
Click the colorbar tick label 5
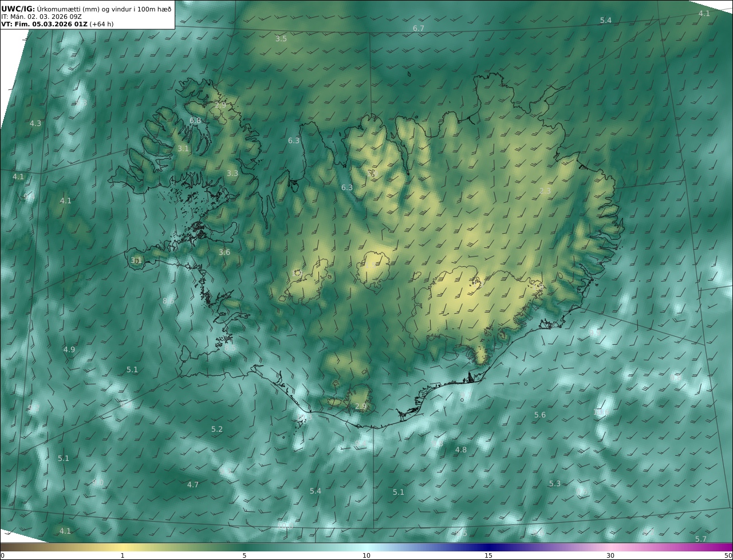pos(245,555)
